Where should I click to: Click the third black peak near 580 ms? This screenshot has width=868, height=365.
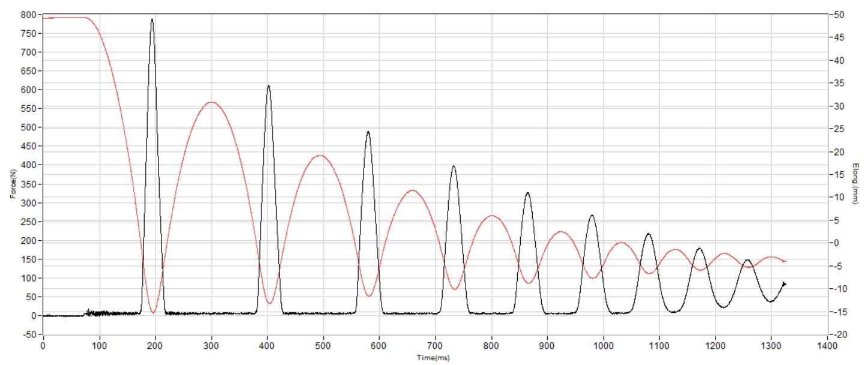[x=368, y=131]
